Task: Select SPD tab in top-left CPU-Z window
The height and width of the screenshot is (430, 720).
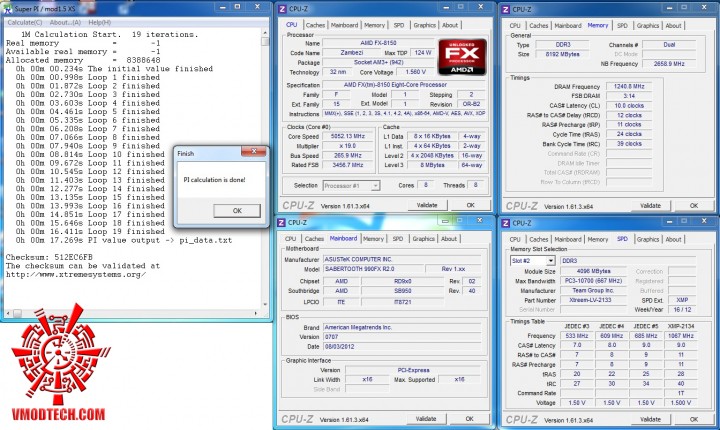Action: 399,25
